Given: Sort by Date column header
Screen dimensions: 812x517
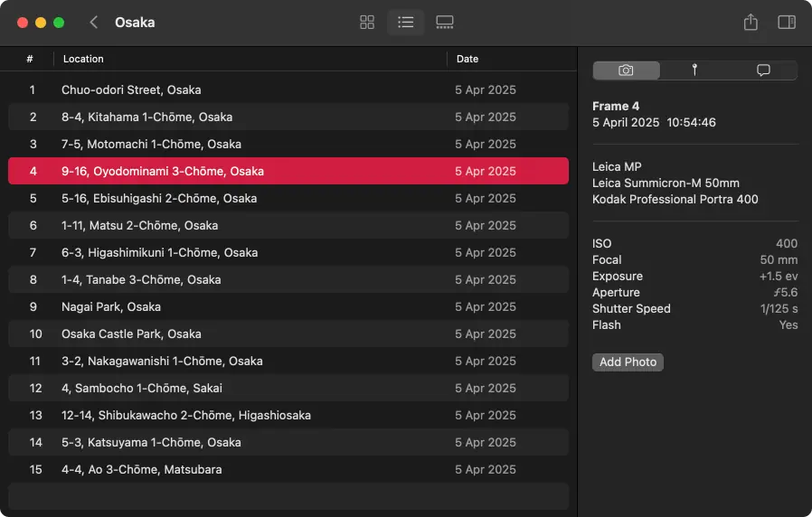Looking at the screenshot, I should click(467, 59).
